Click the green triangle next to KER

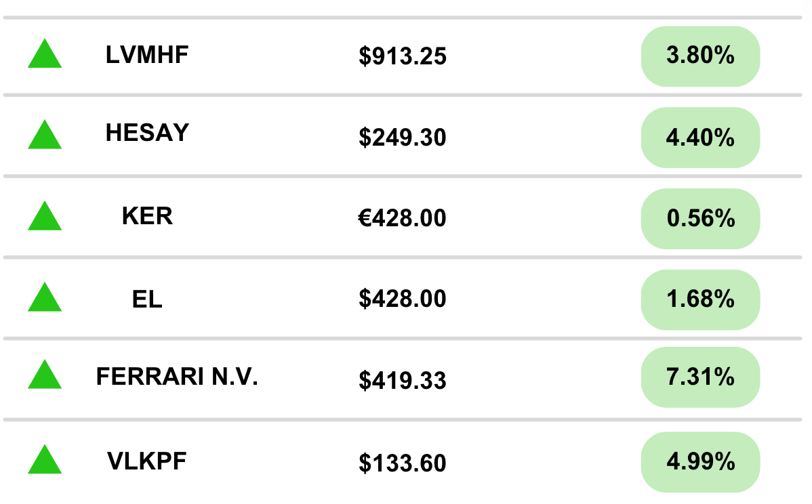[x=45, y=217]
